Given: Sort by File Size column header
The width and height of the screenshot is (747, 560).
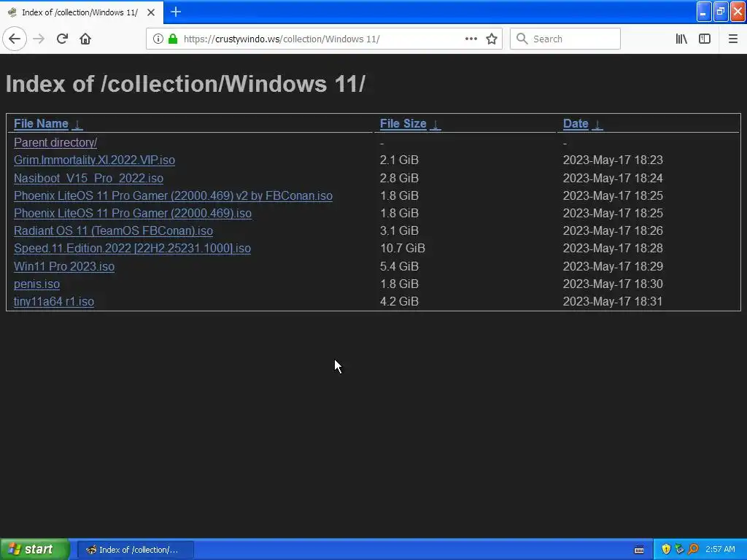Looking at the screenshot, I should (x=403, y=124).
